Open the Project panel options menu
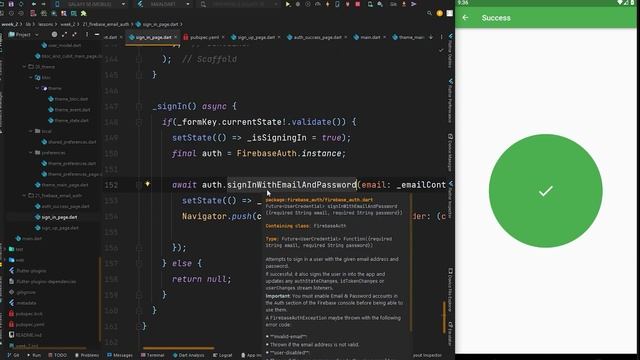This screenshot has width=640, height=360. point(87,35)
